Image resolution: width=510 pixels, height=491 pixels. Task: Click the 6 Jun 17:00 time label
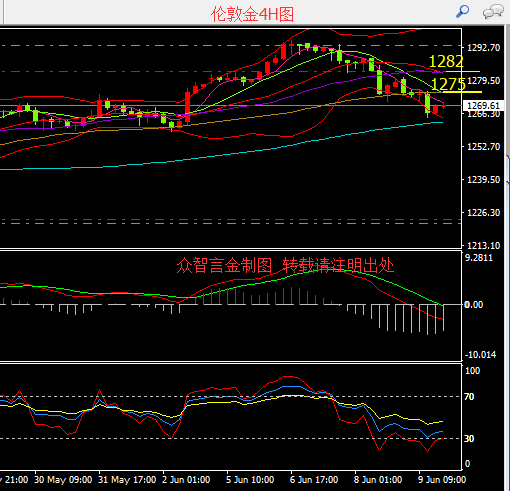click(314, 480)
